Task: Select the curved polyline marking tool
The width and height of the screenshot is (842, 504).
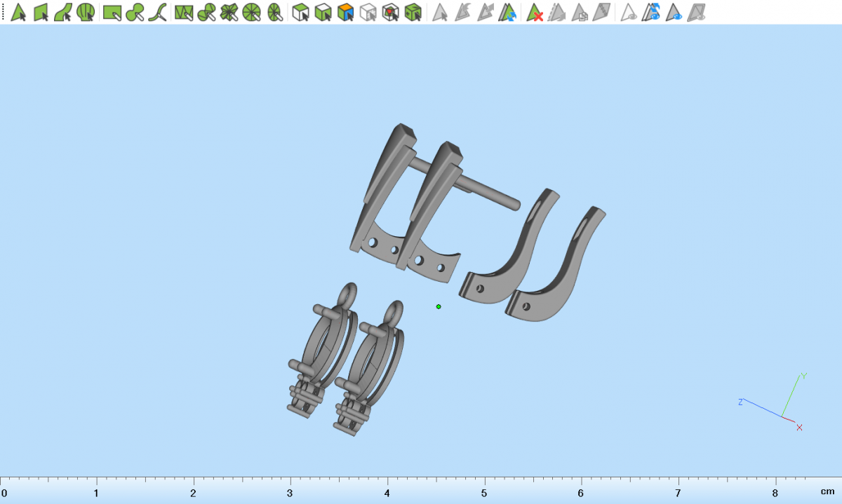Action: (158, 12)
